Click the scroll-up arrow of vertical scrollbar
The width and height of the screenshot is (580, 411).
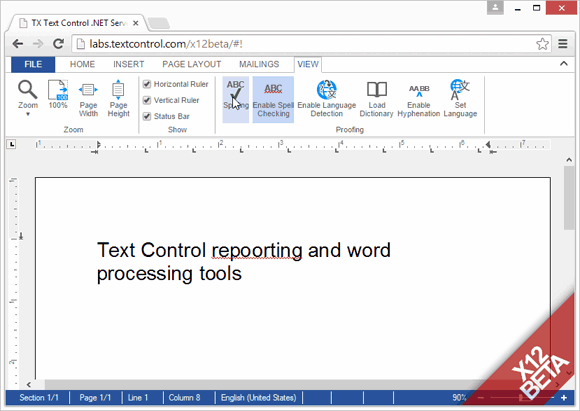point(569,160)
